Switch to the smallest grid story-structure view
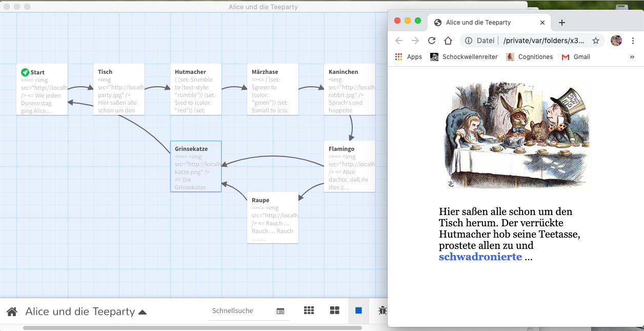The image size is (644, 331). (309, 310)
